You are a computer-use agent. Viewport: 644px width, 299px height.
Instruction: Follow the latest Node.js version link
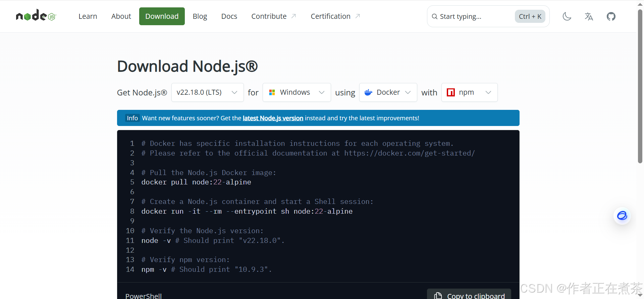(x=273, y=118)
